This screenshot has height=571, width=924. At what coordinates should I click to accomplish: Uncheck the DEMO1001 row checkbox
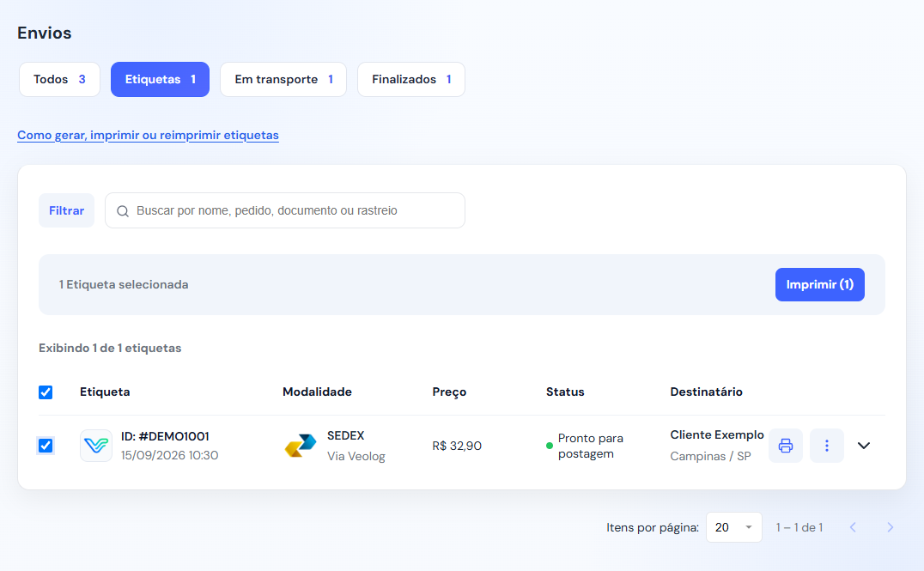(46, 446)
